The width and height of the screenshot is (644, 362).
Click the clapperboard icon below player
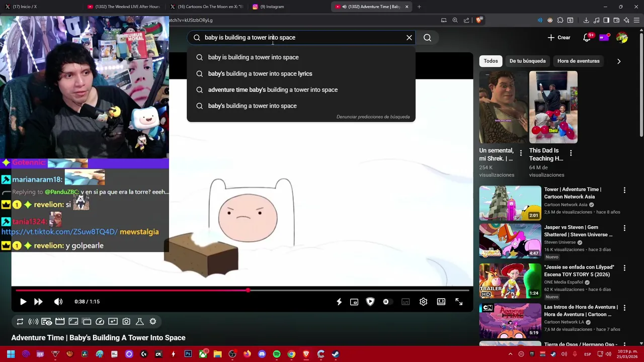pyautogui.click(x=60, y=321)
